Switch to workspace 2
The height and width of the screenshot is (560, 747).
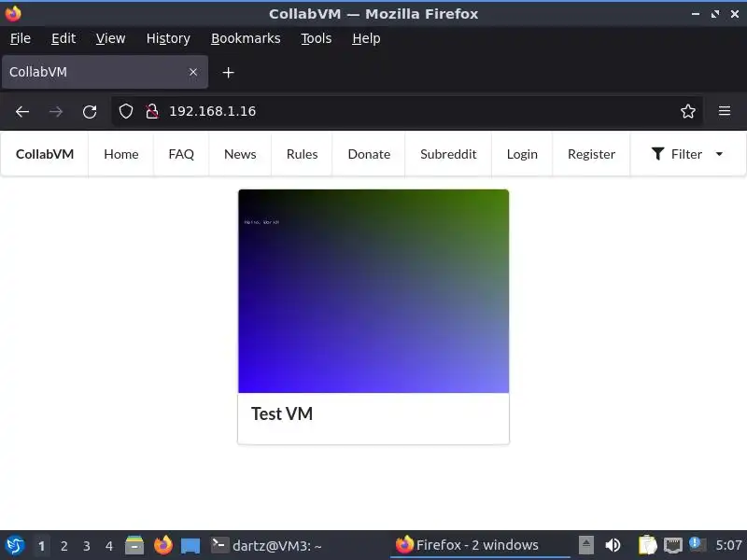(x=63, y=546)
